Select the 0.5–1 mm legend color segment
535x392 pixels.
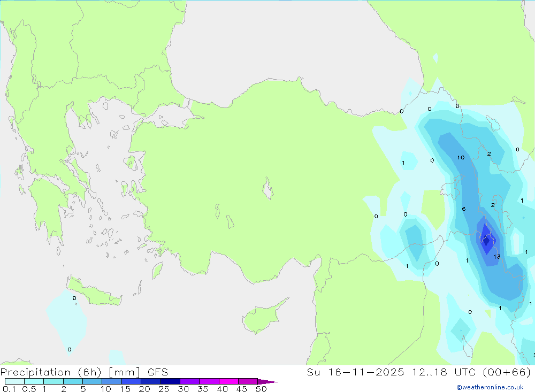[34, 381]
